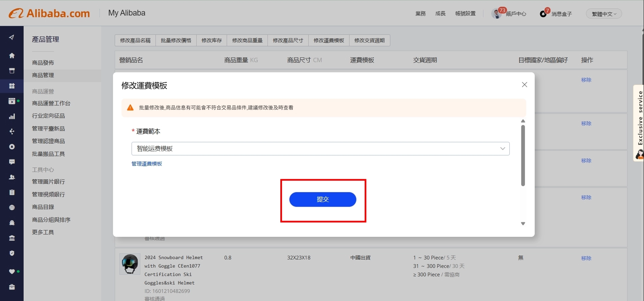Screen dimensions: 644x301
Task: Click the 賬戶中心 link
Action: coord(516,14)
